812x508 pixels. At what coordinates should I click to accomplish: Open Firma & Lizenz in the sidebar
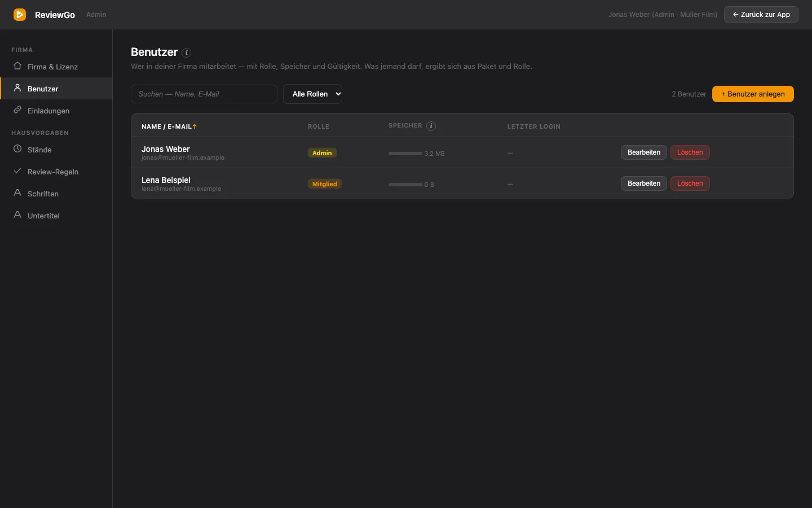click(56, 67)
